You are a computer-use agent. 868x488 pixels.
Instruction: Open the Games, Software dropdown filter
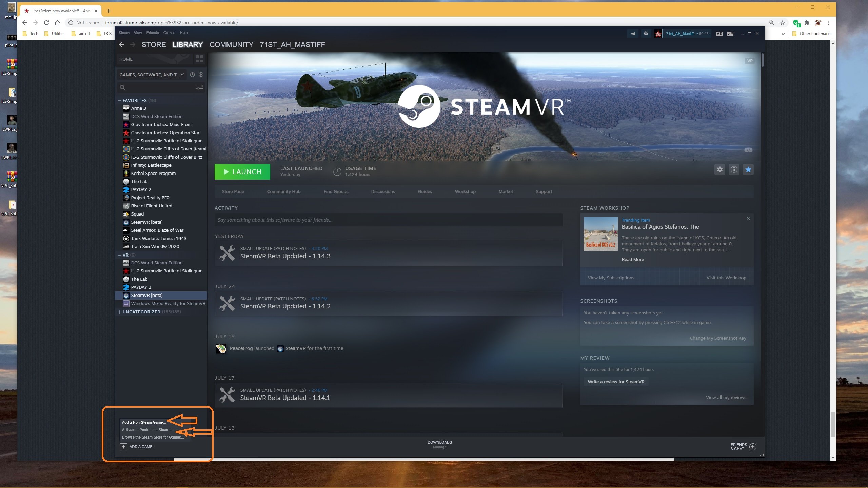click(x=152, y=75)
